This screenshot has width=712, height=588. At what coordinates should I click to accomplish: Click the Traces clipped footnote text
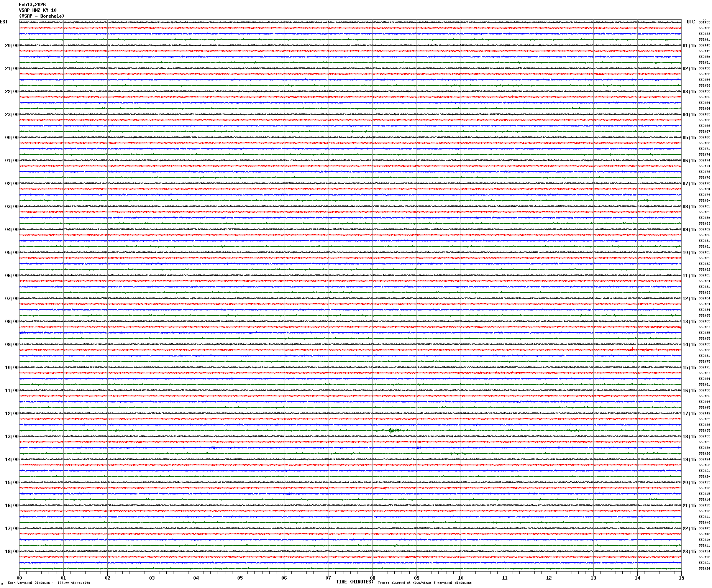[425, 583]
